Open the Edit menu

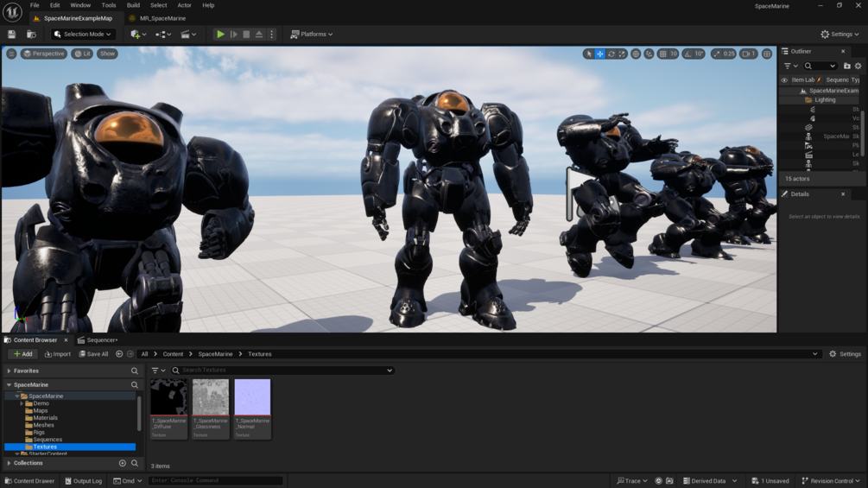click(54, 5)
